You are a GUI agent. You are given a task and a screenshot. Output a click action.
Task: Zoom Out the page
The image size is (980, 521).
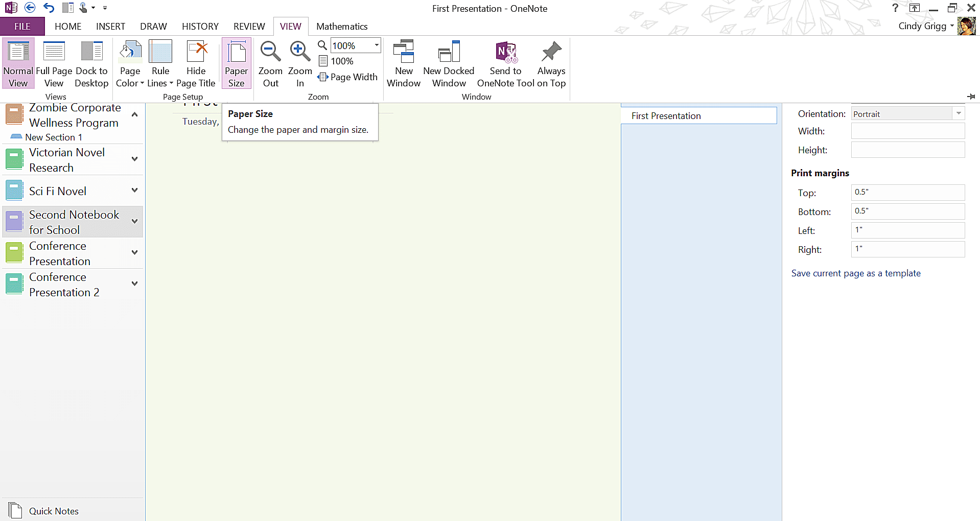click(270, 63)
